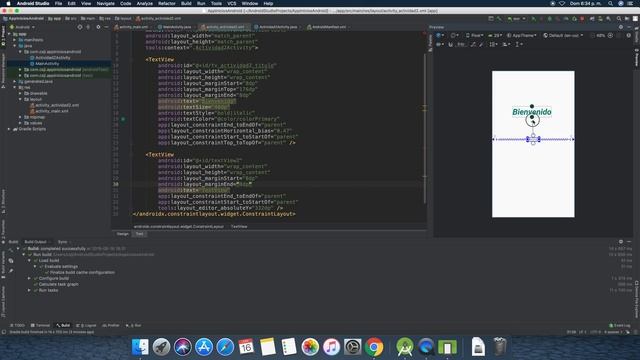
Task: Select activity_actividad2.xml in the layout folder
Action: [57, 105]
